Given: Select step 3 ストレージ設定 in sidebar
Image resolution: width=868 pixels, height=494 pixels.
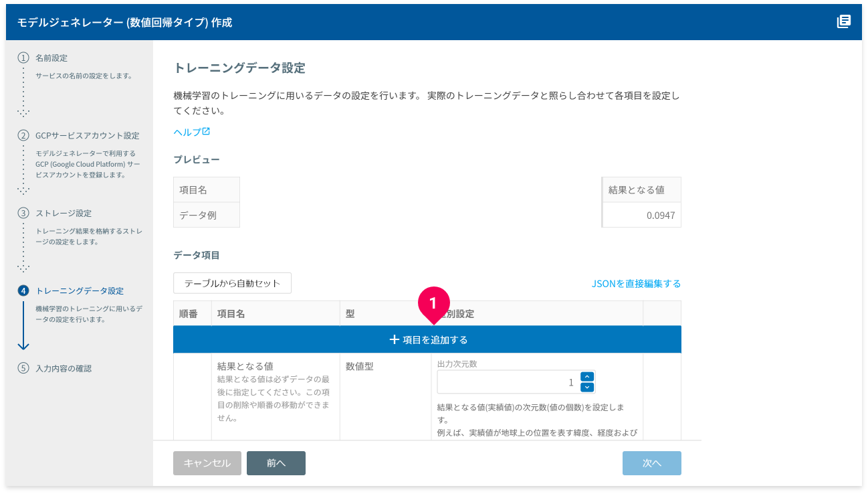Looking at the screenshot, I should [x=64, y=214].
